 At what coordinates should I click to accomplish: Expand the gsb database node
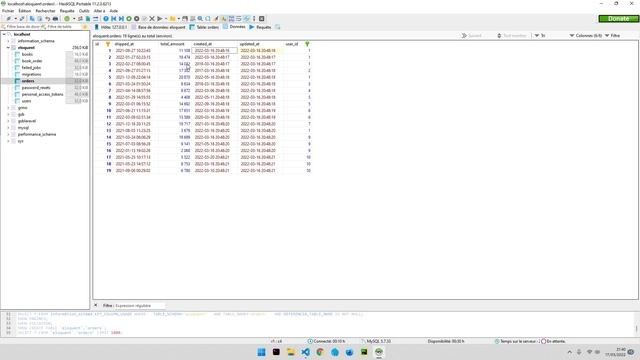tap(8, 114)
